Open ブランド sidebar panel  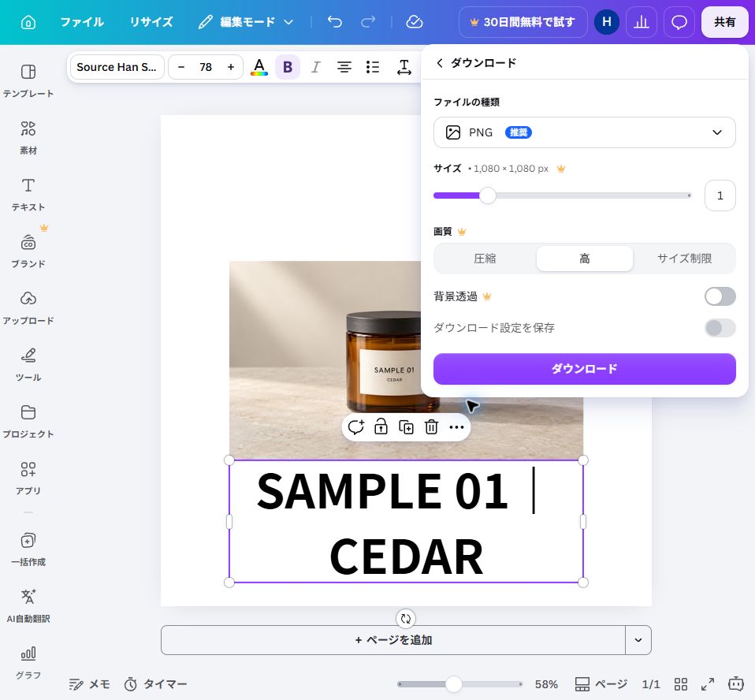pos(28,251)
